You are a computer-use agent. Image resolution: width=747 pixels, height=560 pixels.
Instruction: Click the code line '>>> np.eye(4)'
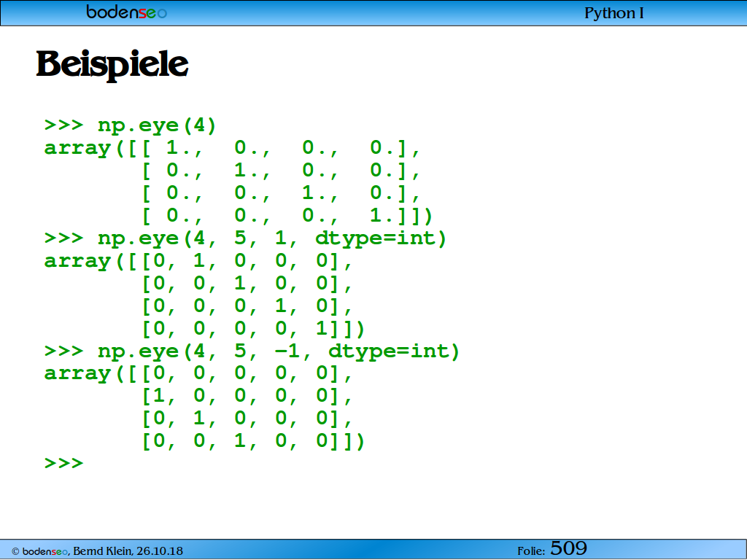[x=131, y=125]
